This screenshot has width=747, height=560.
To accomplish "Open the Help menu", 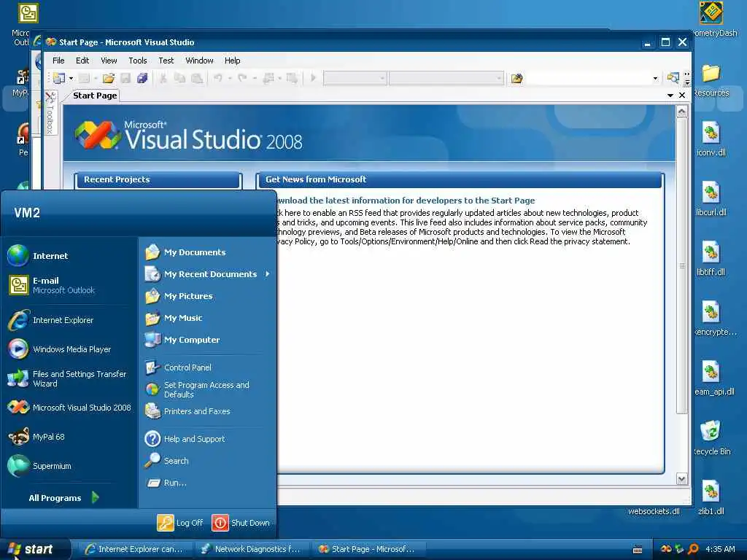I will [233, 61].
